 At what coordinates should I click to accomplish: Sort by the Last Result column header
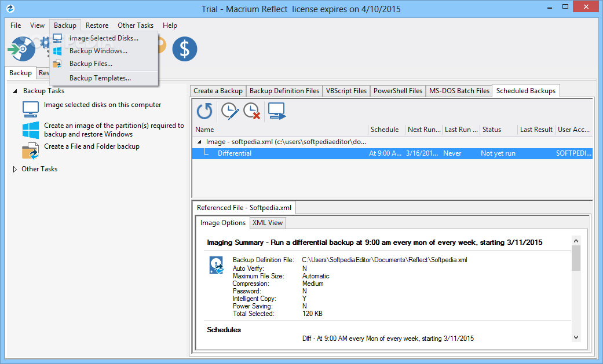pyautogui.click(x=536, y=130)
